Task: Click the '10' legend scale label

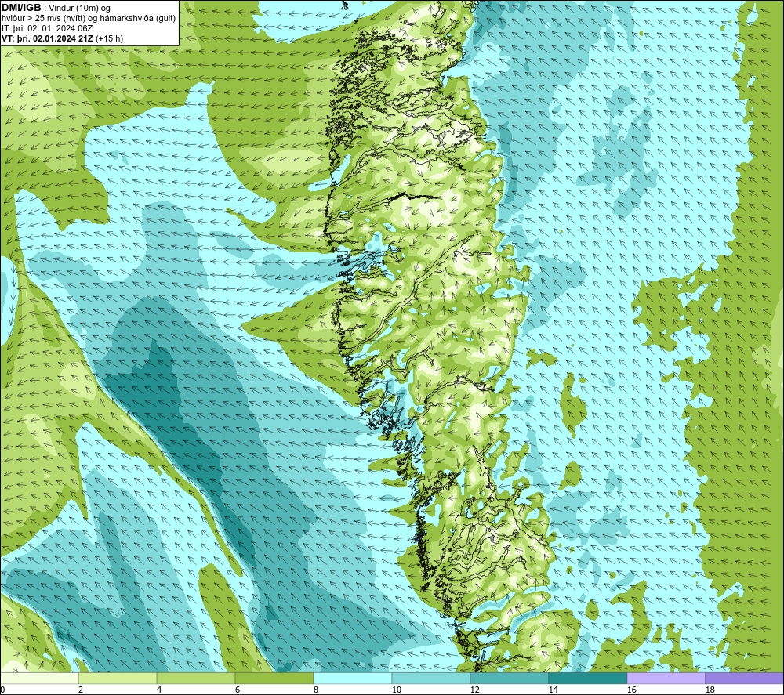Action: (396, 690)
